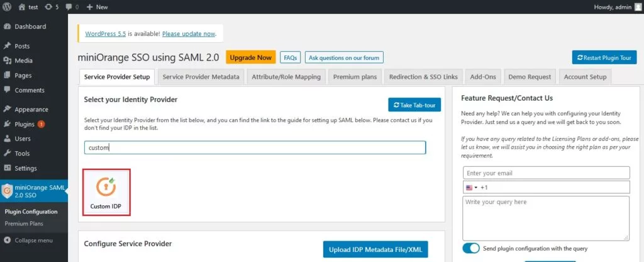Toggle Send plugin configuration with query
The width and height of the screenshot is (644, 262).
coord(470,248)
